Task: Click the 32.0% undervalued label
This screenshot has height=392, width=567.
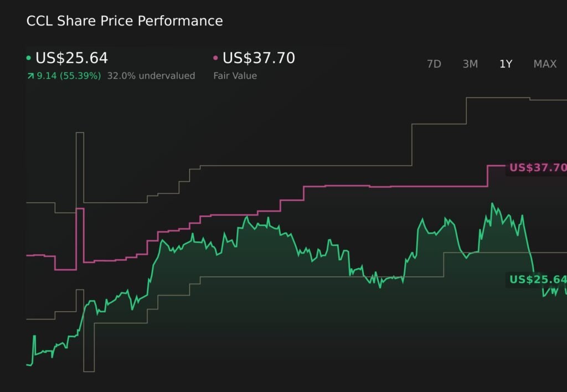Action: (151, 75)
